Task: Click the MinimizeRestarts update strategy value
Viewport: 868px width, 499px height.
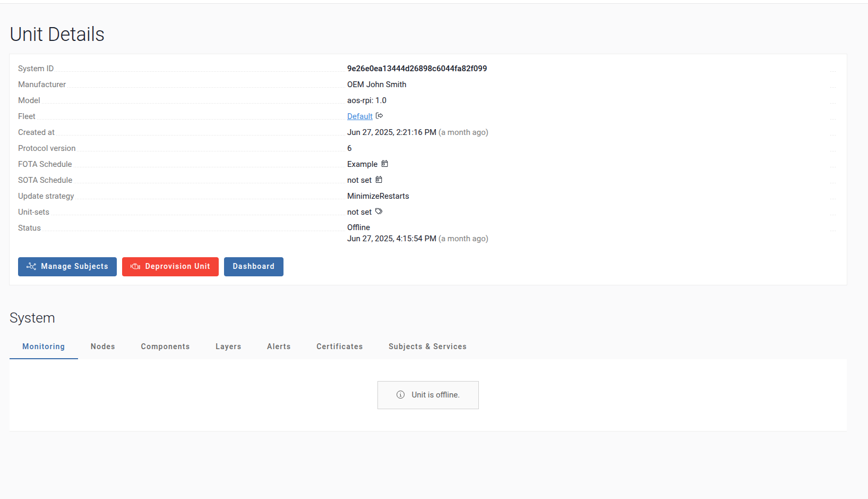Action: click(x=378, y=196)
